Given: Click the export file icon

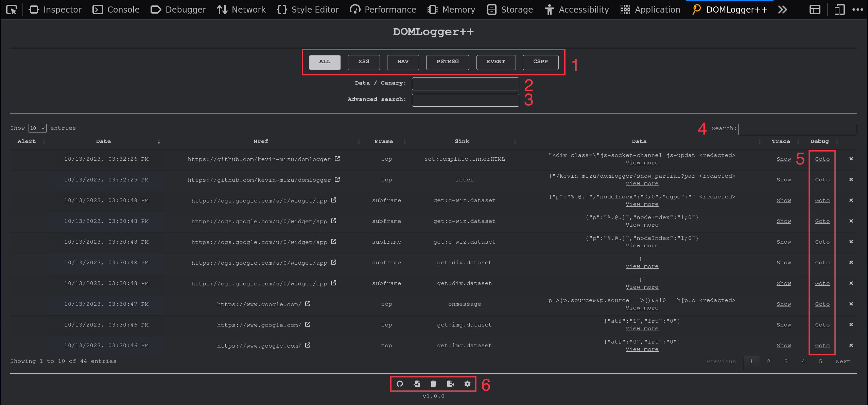Looking at the screenshot, I should pyautogui.click(x=450, y=384).
